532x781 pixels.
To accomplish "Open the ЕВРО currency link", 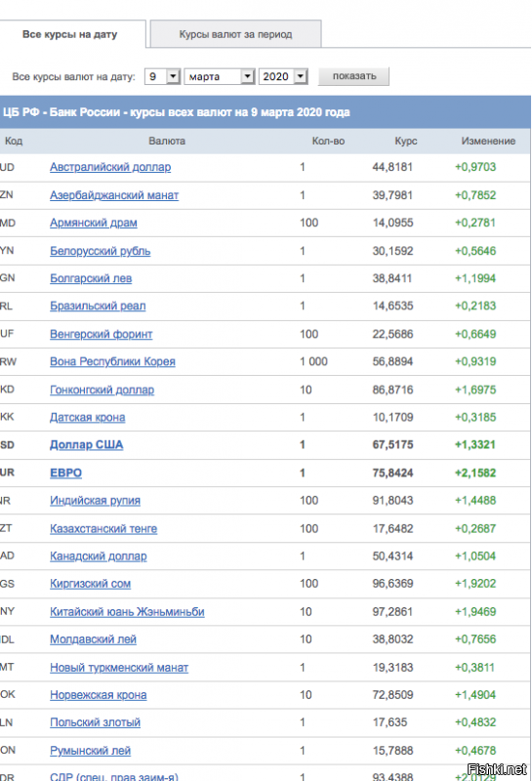I will pyautogui.click(x=65, y=473).
